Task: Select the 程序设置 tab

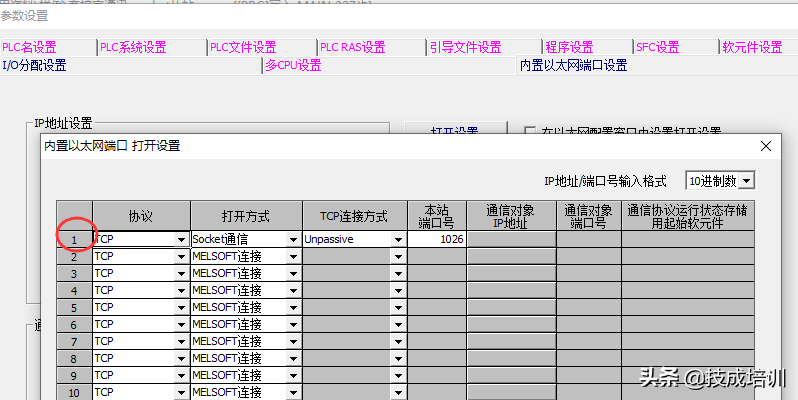Action: (x=569, y=47)
